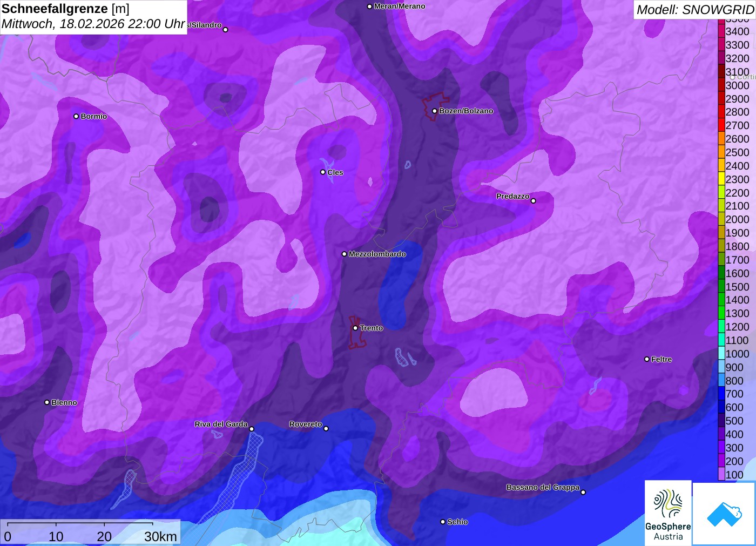Image resolution: width=756 pixels, height=546 pixels.
Task: Select the 100 m violet legend swatch
Action: coord(721,474)
